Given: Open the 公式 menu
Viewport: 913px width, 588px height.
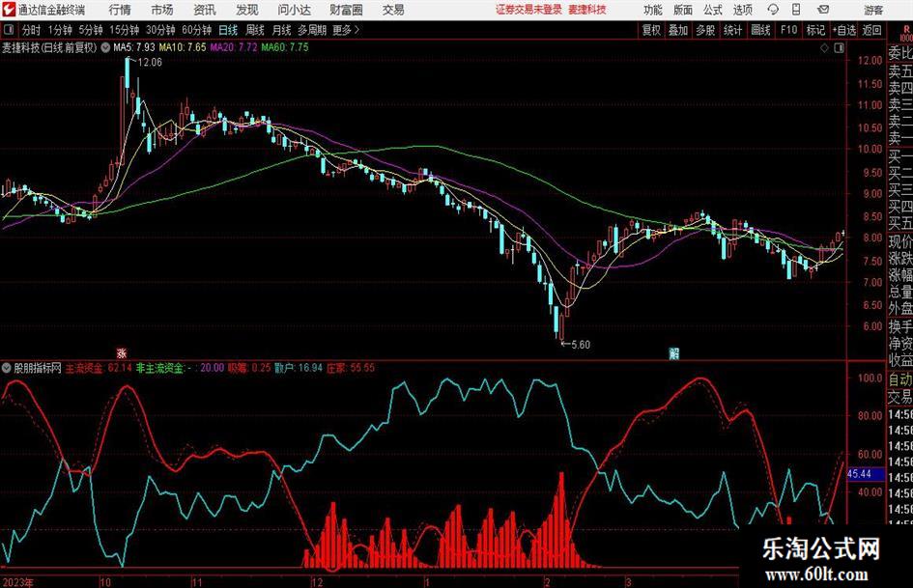Looking at the screenshot, I should 712,10.
